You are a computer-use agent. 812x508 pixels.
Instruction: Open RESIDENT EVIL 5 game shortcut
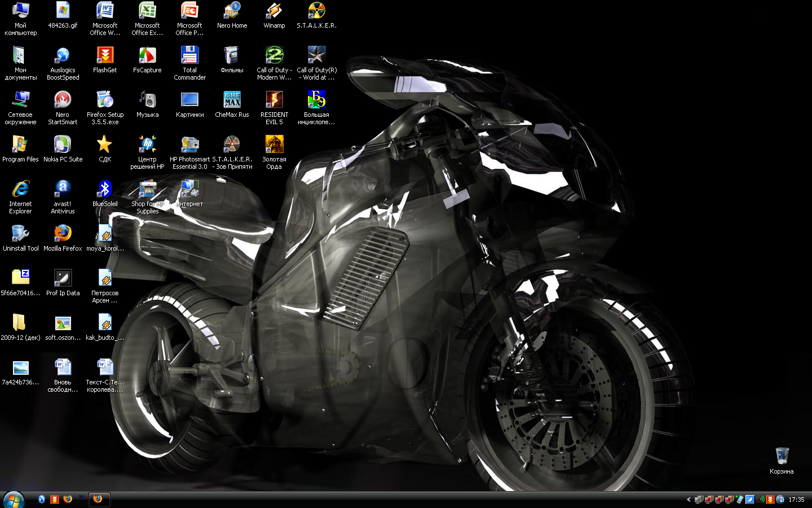click(x=274, y=100)
